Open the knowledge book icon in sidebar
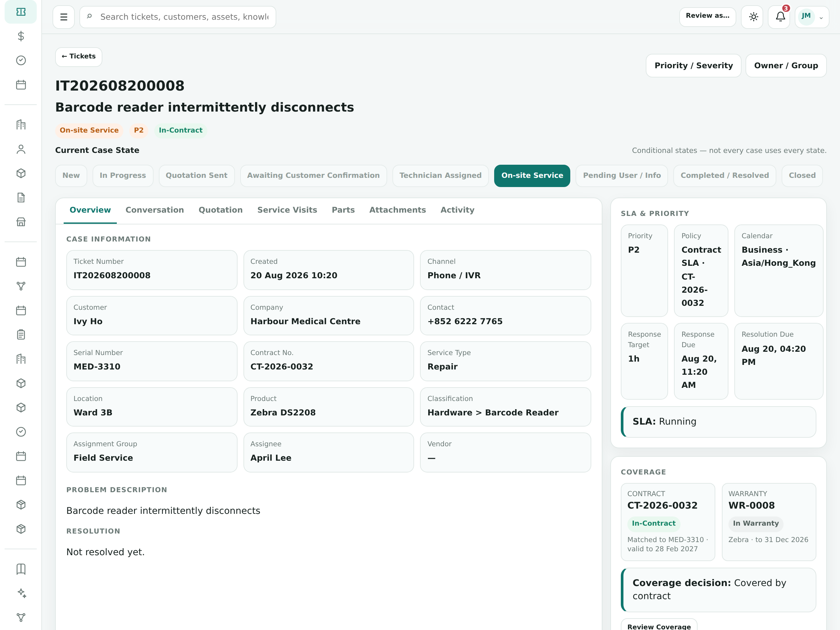This screenshot has height=630, width=840. tap(21, 569)
